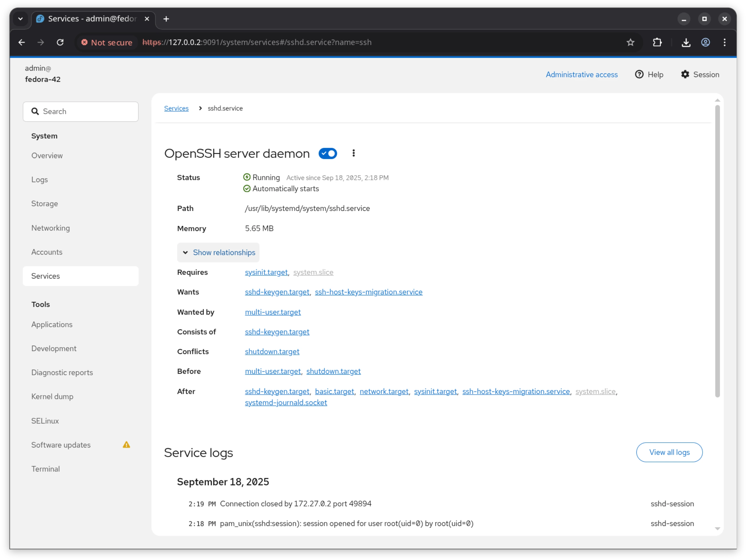Open the service actions kebab menu

[x=353, y=154]
